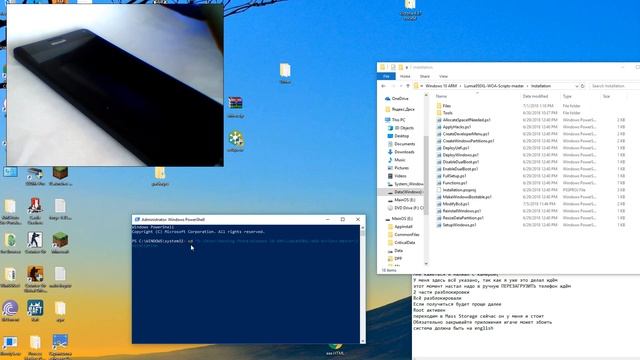Open the address bar history dropdown

pos(577,86)
